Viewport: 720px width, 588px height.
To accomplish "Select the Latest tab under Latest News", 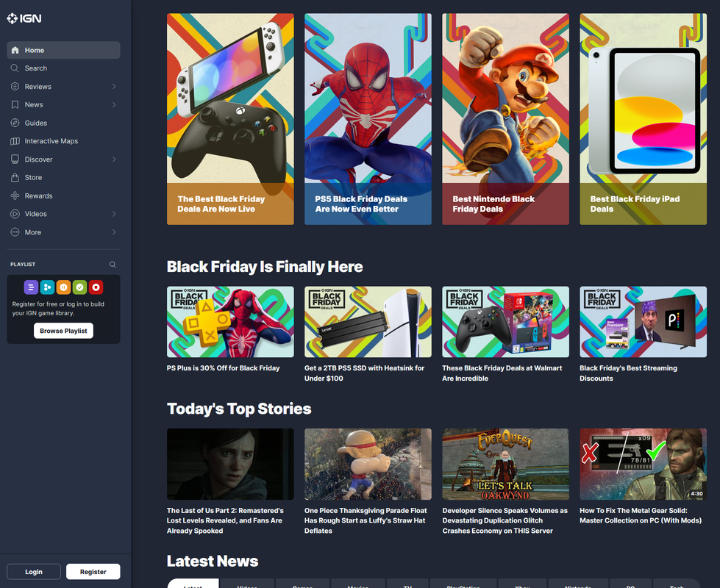I will [x=193, y=584].
